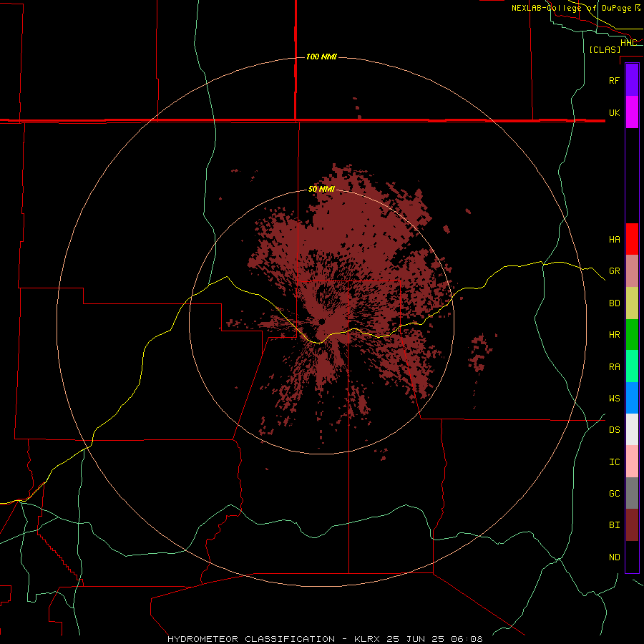Select the BD yellow legend color block
Screen dimensions: 644x644
(632, 303)
